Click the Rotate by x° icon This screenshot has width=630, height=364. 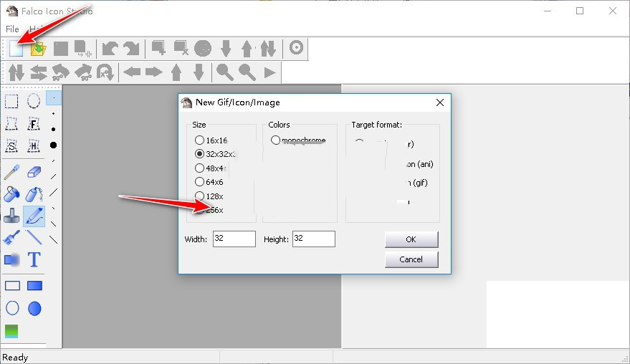[x=105, y=72]
